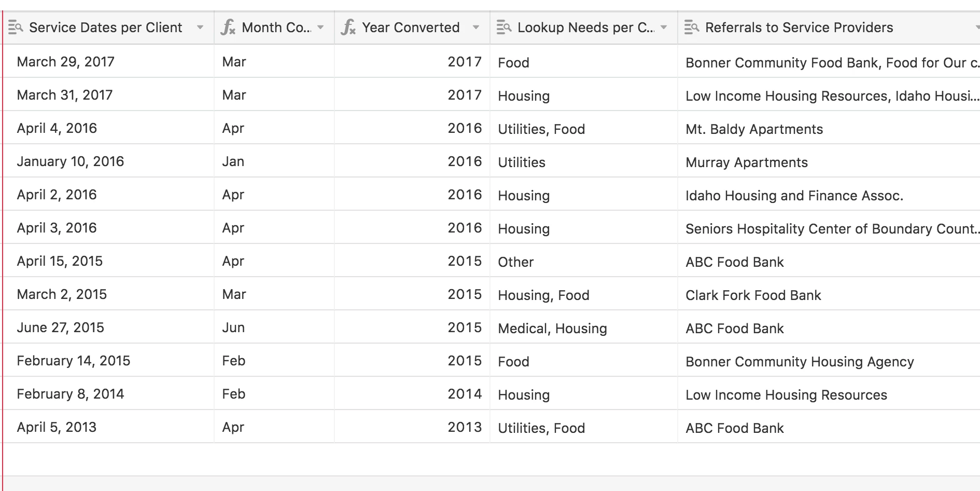Click Bonner Community Food Bank referral cell
This screenshot has width=980, height=491.
[829, 61]
